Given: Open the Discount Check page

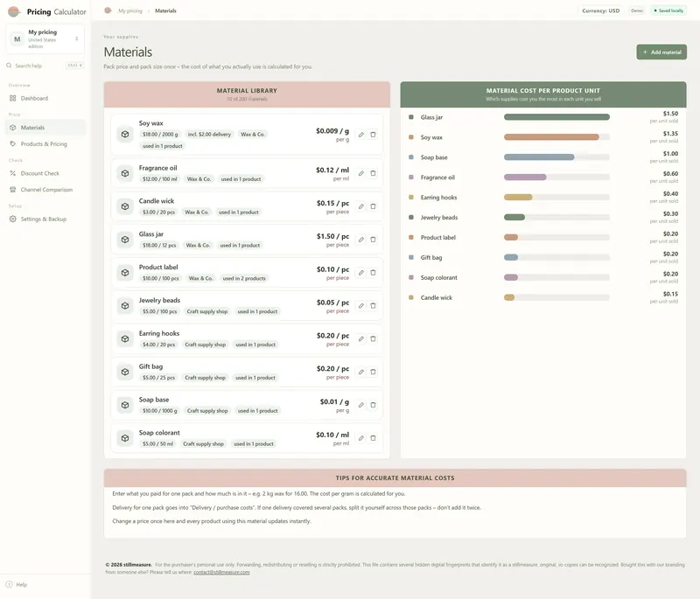Looking at the screenshot, I should (x=45, y=173).
